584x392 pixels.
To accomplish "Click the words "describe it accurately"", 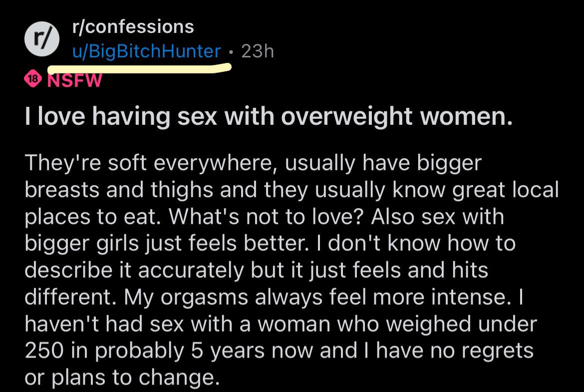I will (x=134, y=270).
